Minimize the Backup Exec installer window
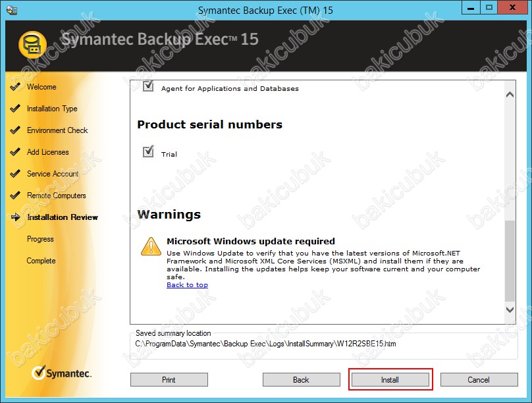This screenshot has width=532, height=403. click(471, 7)
